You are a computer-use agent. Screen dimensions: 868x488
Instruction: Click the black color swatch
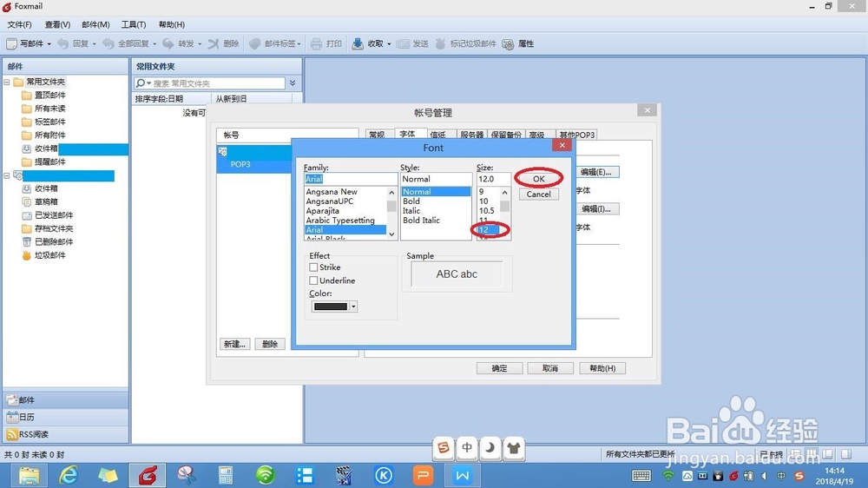coord(331,307)
